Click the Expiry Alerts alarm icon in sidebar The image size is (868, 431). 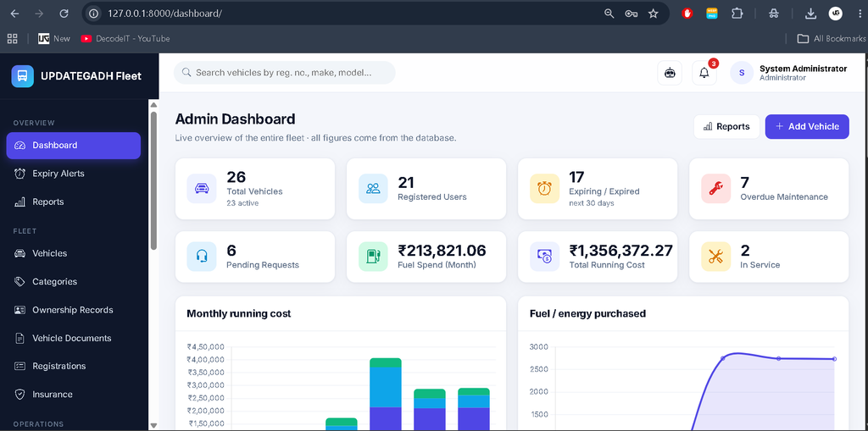tap(20, 174)
